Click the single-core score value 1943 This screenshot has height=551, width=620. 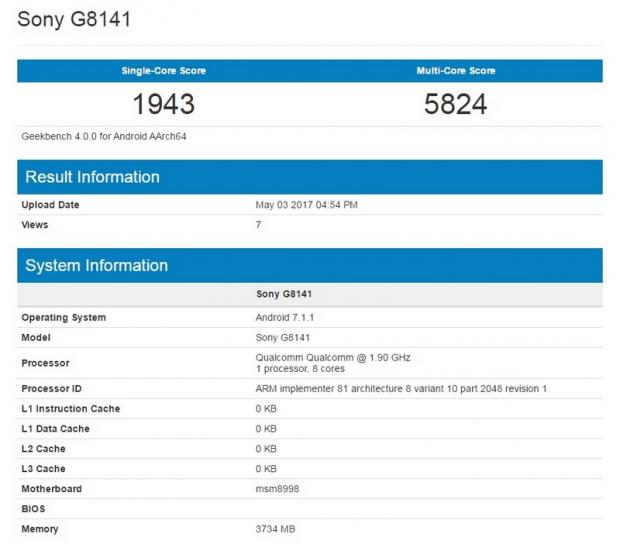coord(163,104)
